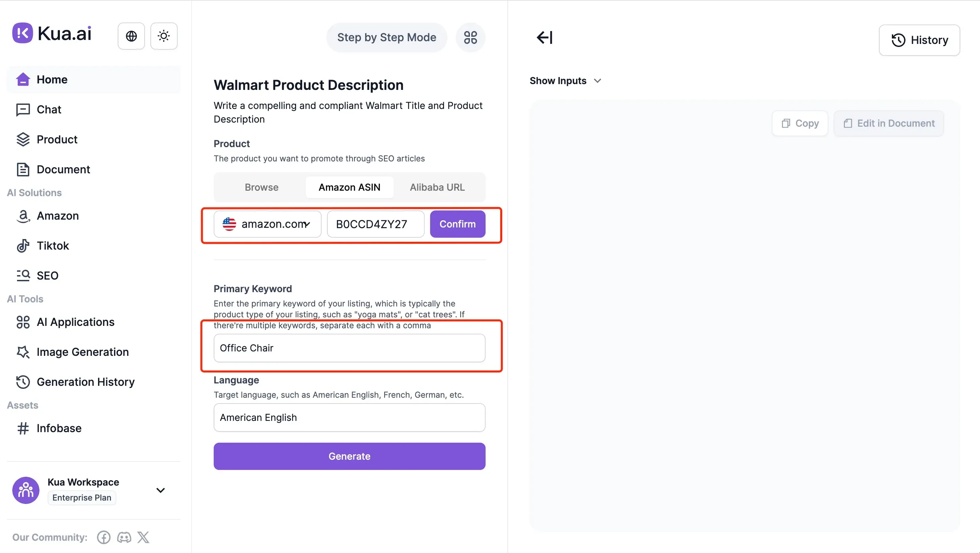
Task: Open the amazon.com marketplace dropdown
Action: tap(267, 224)
